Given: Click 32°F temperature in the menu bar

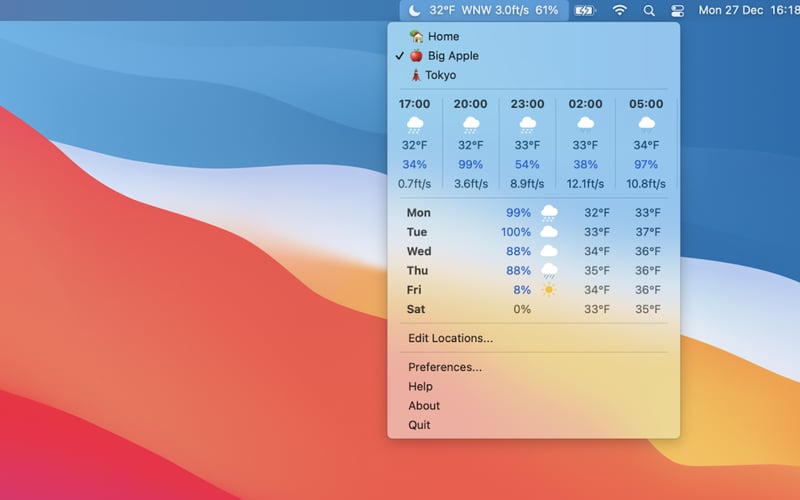Looking at the screenshot, I should click(x=442, y=10).
